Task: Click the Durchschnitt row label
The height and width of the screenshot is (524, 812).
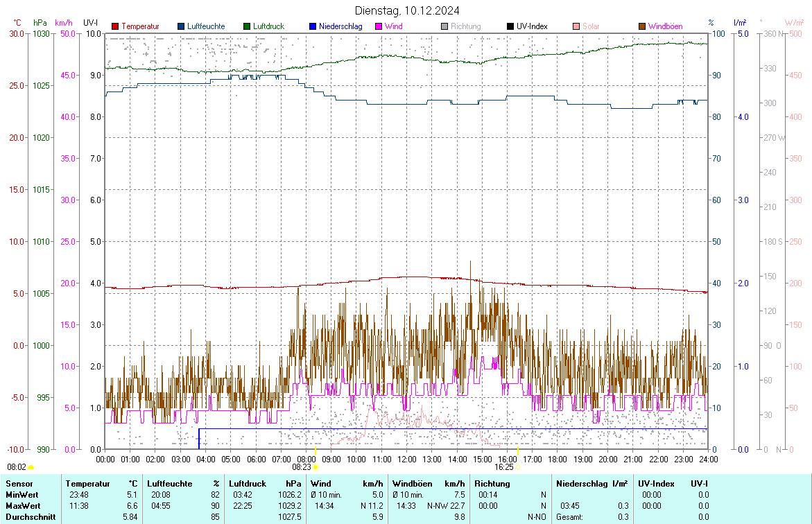Action: point(29,516)
